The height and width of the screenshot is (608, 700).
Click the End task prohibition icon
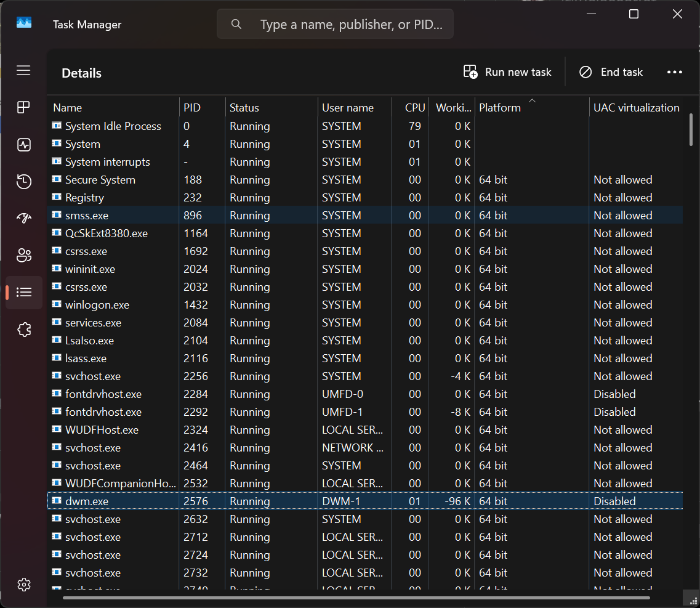pyautogui.click(x=585, y=72)
